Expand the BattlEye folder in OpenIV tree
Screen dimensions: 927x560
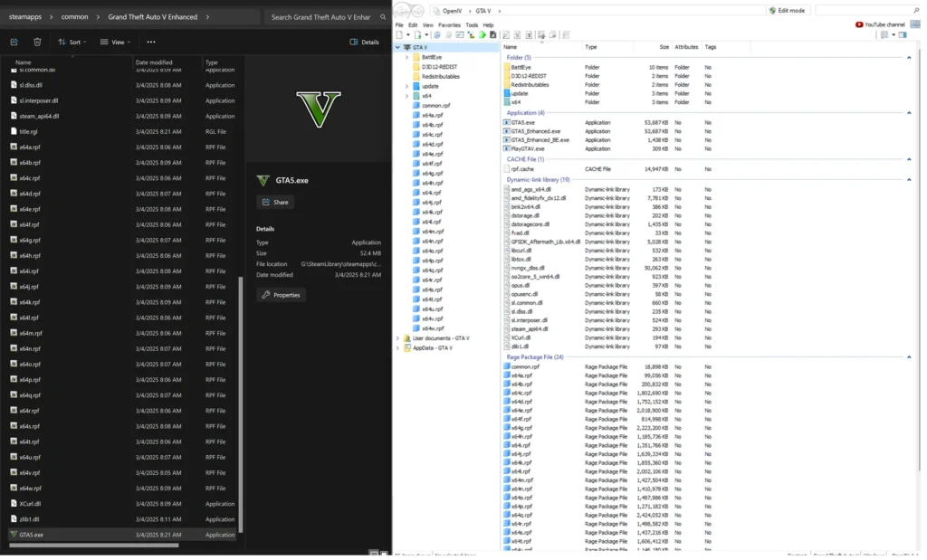click(x=406, y=57)
